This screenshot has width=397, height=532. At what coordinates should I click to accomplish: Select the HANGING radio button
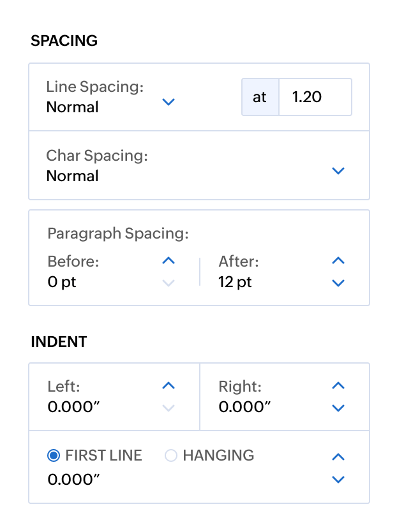coord(171,455)
